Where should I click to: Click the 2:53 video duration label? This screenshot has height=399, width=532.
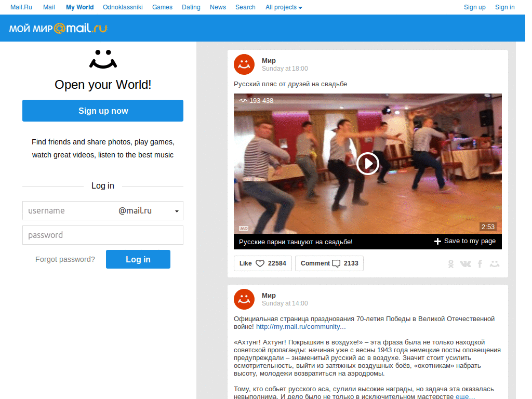pyautogui.click(x=488, y=227)
